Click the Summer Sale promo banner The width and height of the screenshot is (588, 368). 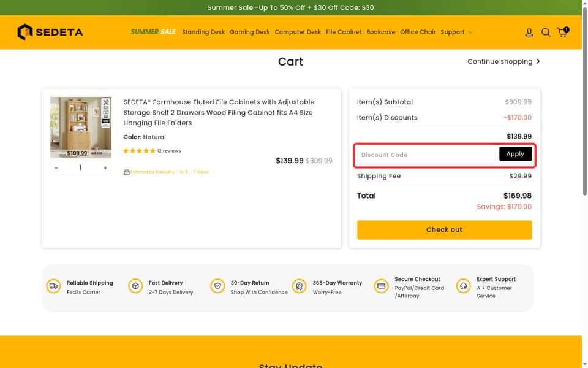[290, 7]
